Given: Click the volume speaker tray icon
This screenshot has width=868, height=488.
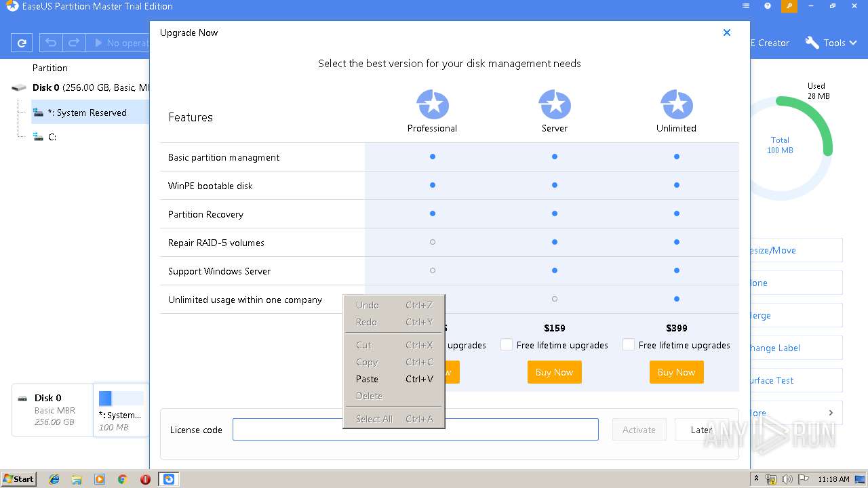Looking at the screenshot, I should pyautogui.click(x=787, y=479).
